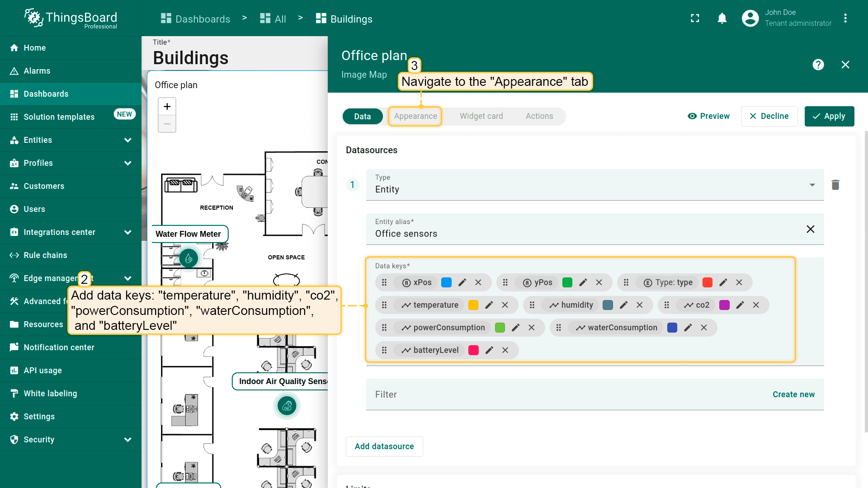Click the Add datasource button
This screenshot has width=868, height=488.
[x=384, y=446]
